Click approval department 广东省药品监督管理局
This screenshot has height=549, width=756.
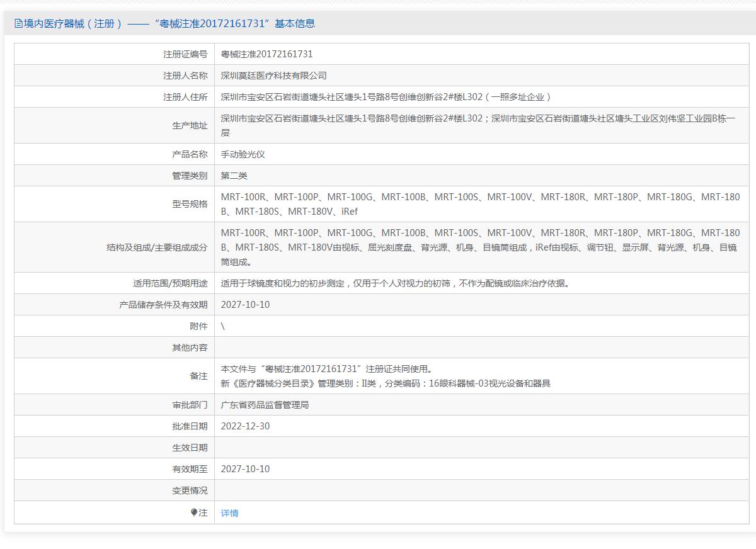point(265,405)
